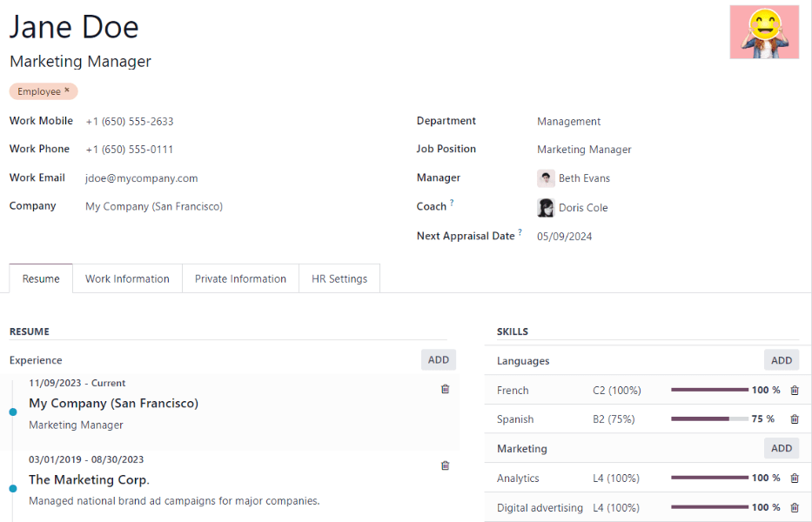
Task: Add a new language under Languages
Action: click(x=781, y=359)
